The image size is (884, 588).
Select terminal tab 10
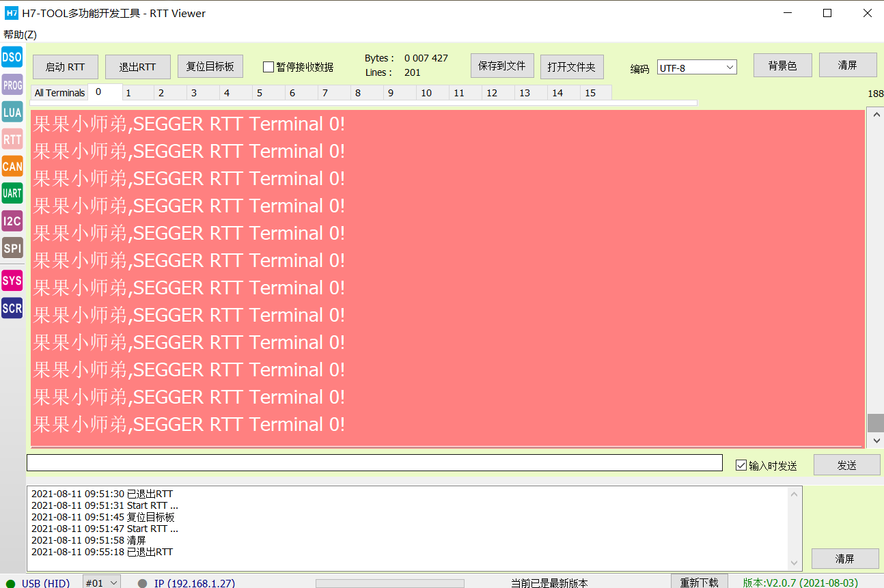[433, 93]
